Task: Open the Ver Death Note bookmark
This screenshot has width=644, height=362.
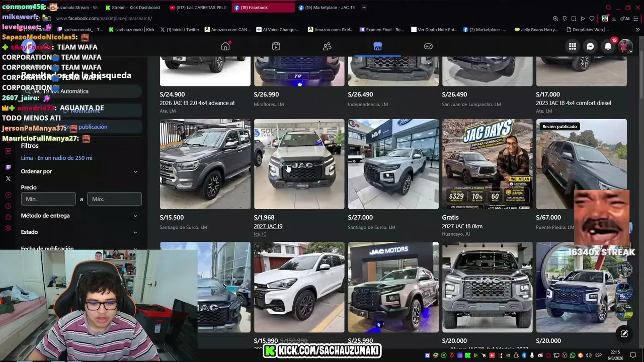Action: coord(434,30)
